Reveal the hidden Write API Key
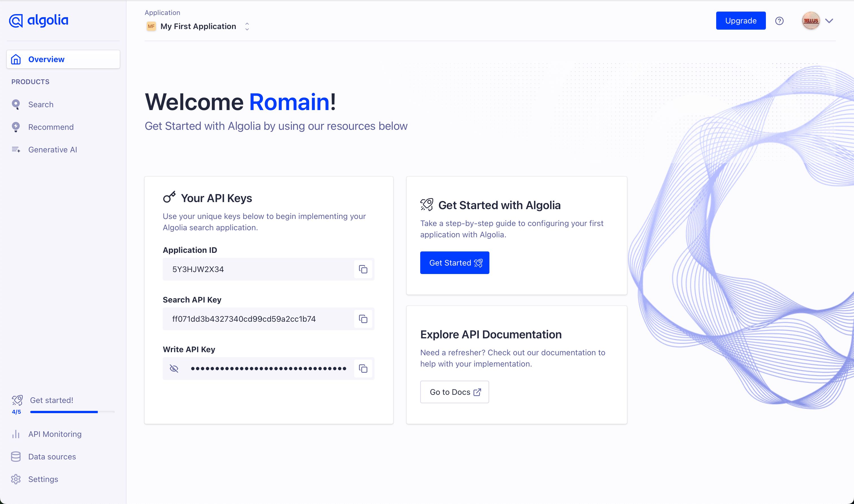Viewport: 854px width, 504px height. pyautogui.click(x=174, y=369)
